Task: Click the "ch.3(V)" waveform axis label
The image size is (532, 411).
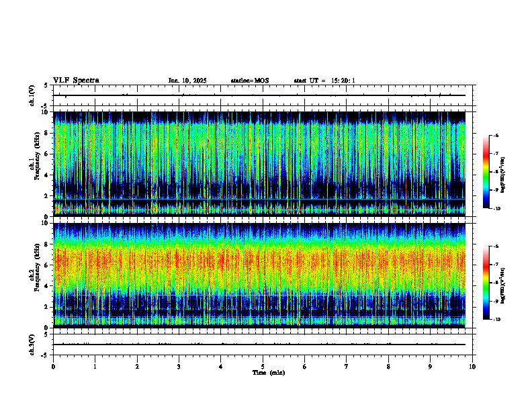Action: 32,345
